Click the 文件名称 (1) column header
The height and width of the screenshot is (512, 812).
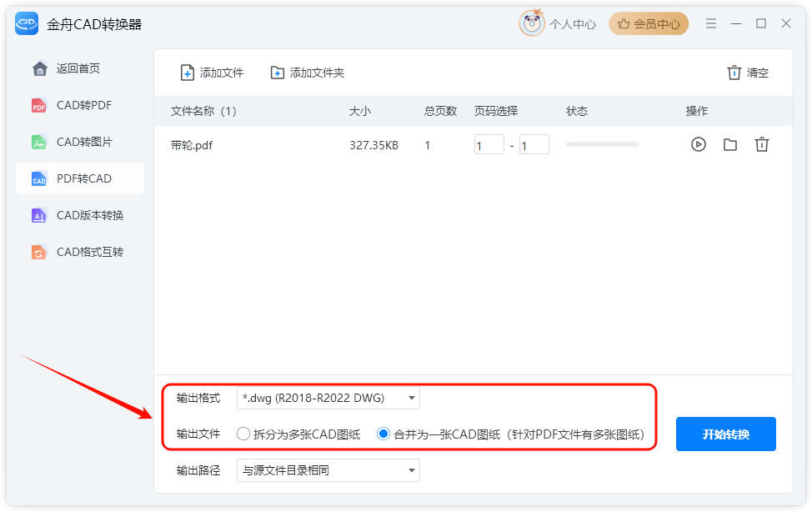[x=203, y=112]
